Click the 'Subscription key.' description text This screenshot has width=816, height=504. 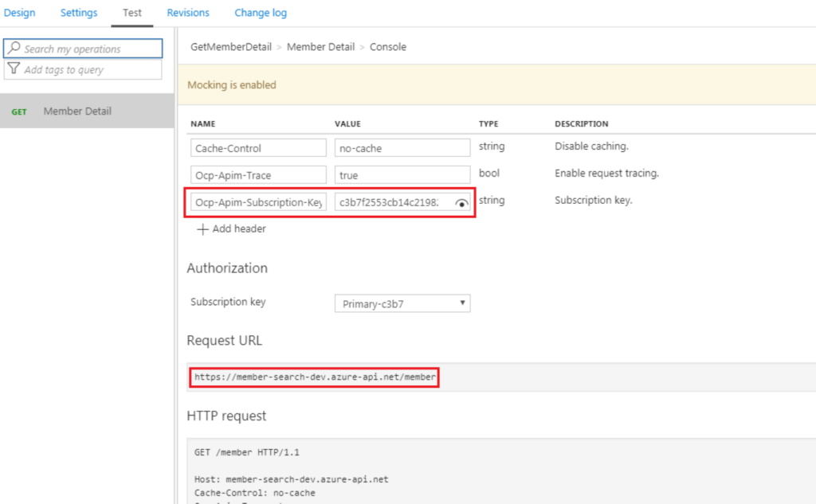pos(593,201)
